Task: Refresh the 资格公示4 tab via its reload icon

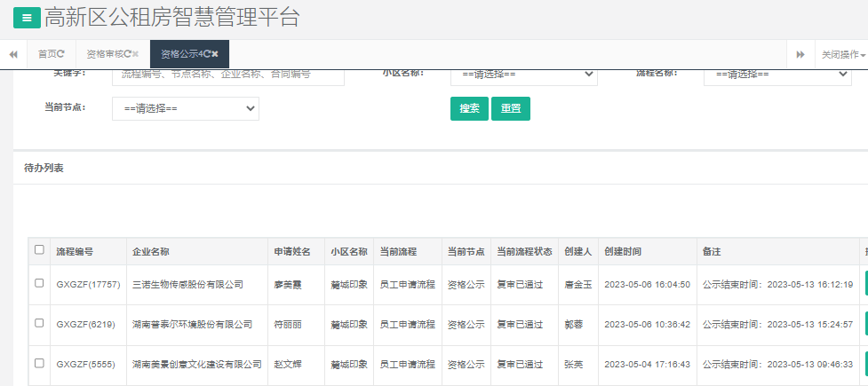Action: pos(205,54)
